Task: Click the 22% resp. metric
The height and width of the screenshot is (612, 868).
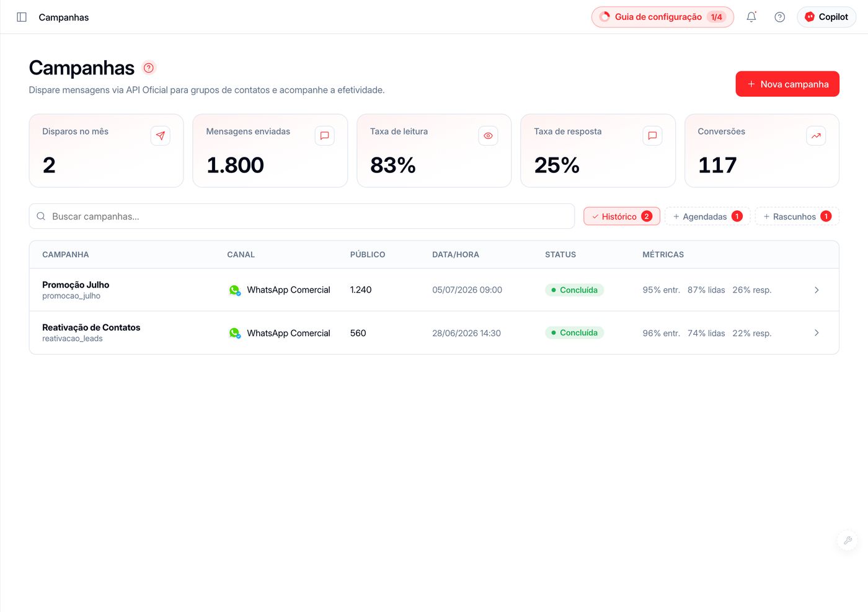Action: pyautogui.click(x=752, y=333)
